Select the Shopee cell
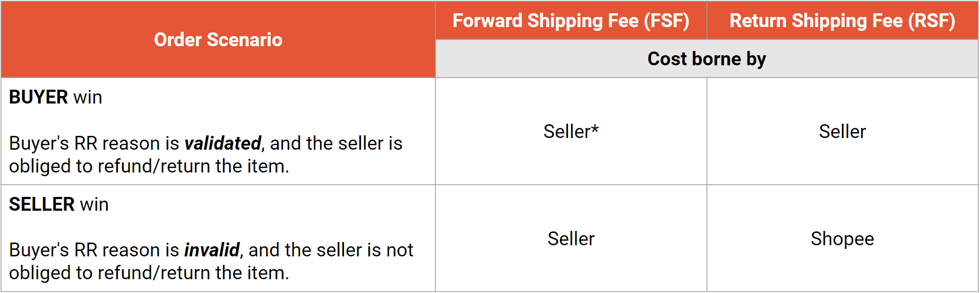 842,239
